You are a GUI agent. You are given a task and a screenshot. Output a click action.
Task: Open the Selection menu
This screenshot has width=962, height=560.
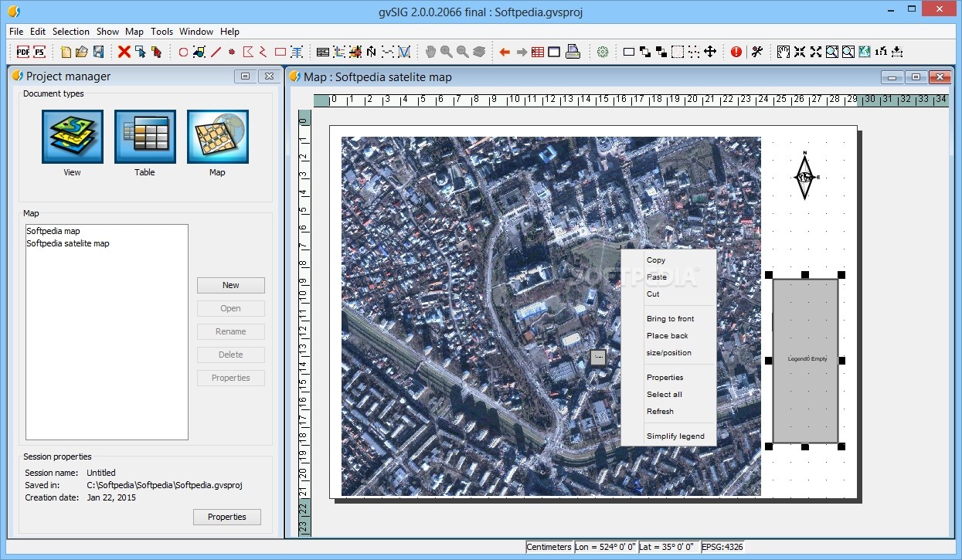click(x=71, y=32)
